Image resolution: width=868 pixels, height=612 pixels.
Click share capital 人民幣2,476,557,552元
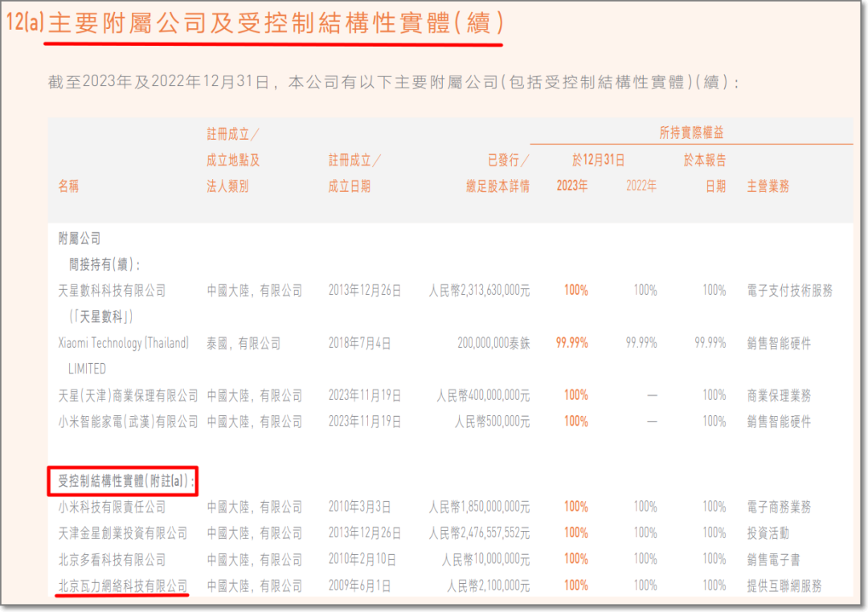tap(479, 533)
